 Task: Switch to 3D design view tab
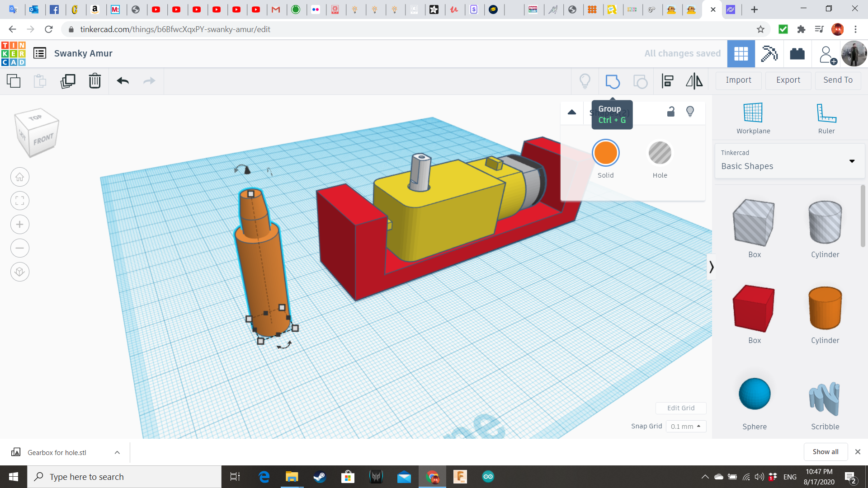(x=741, y=54)
